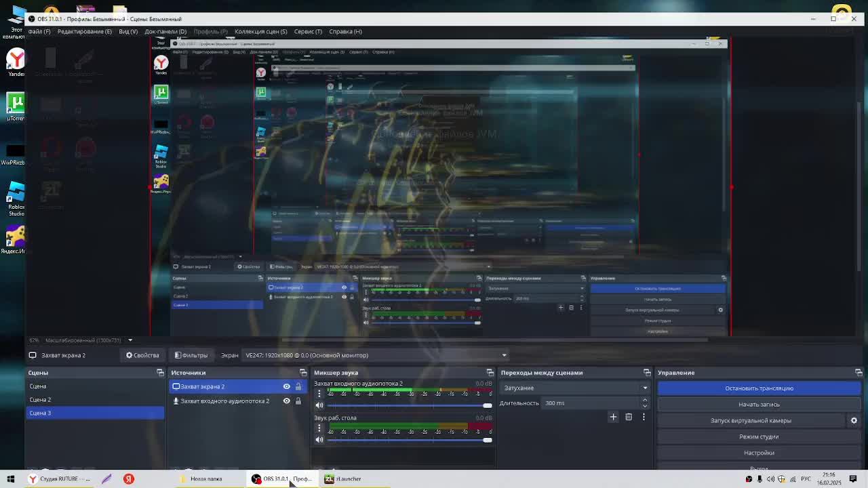Click Режим студии button
The image size is (868, 488).
[759, 437]
